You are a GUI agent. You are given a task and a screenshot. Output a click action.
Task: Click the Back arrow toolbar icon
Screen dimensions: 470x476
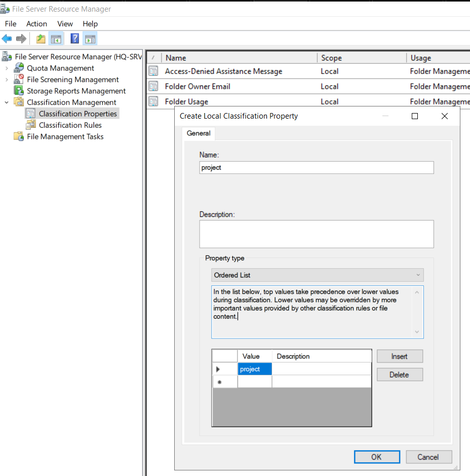click(x=7, y=39)
